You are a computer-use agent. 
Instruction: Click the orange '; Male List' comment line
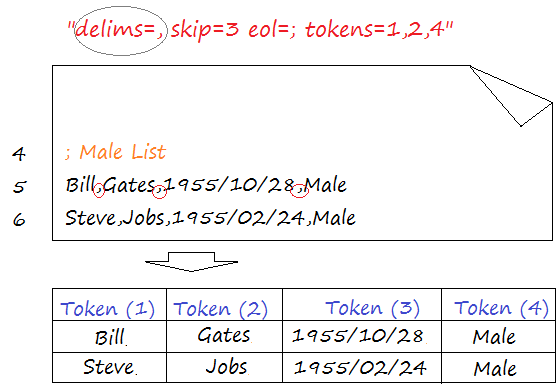pyautogui.click(x=115, y=152)
